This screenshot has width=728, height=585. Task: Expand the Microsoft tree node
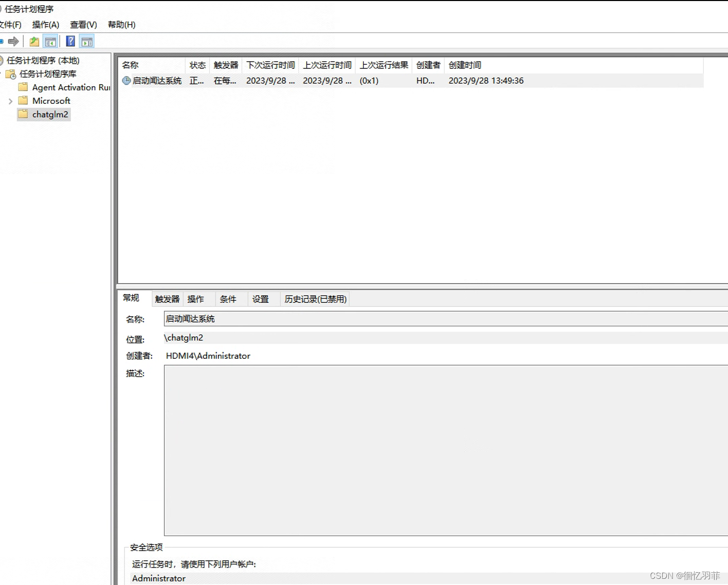(x=11, y=101)
